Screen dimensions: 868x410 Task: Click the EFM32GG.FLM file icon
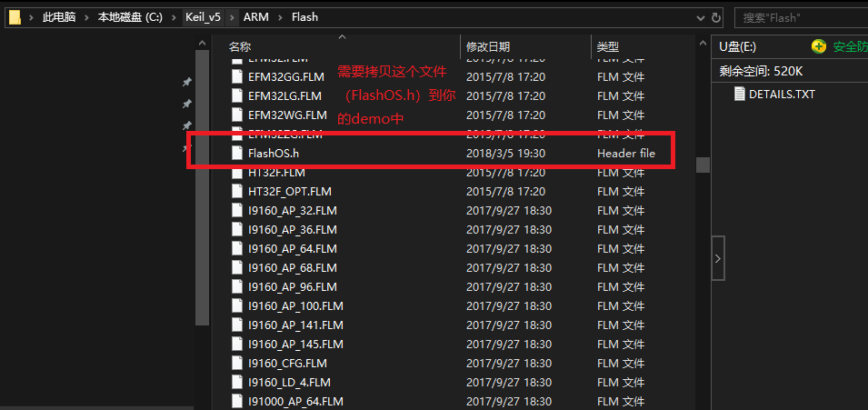pyautogui.click(x=238, y=76)
